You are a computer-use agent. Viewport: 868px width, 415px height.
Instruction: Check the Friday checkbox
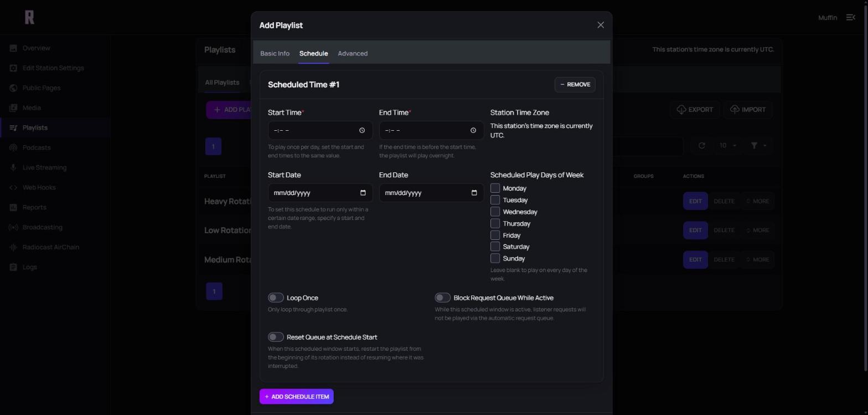coord(495,235)
